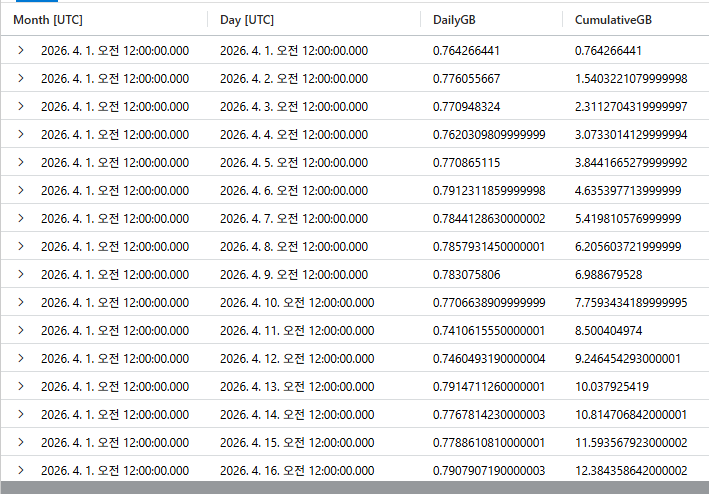Image resolution: width=709 pixels, height=494 pixels.
Task: Expand the row for day 2026. 4. 7.
Action: pyautogui.click(x=21, y=218)
